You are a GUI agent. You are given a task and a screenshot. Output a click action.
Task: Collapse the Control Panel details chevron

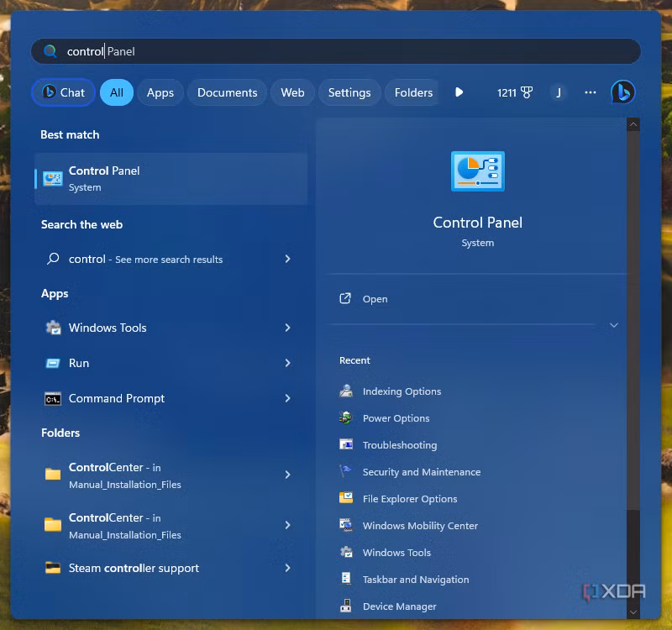pyautogui.click(x=614, y=325)
